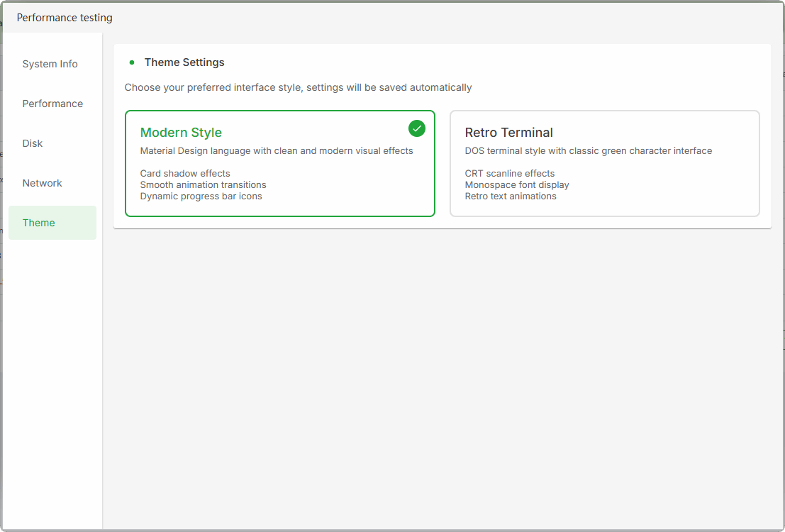Image resolution: width=785 pixels, height=532 pixels.
Task: Click the Smooth animation transitions line
Action: click(x=203, y=185)
